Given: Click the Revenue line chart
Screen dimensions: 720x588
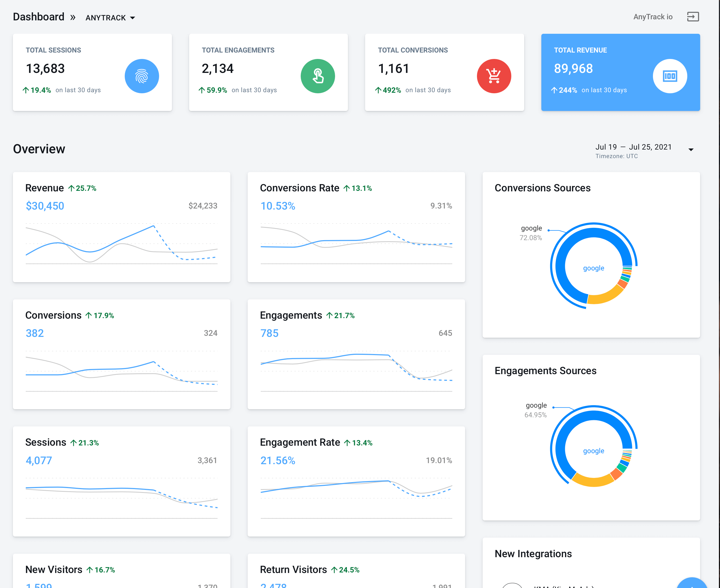Looking at the screenshot, I should pos(121,244).
